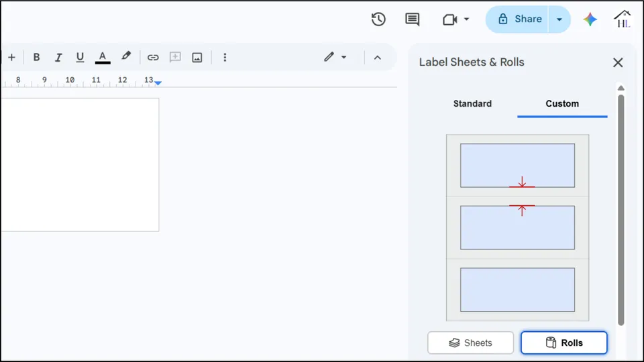Insert a link using chain icon

153,58
